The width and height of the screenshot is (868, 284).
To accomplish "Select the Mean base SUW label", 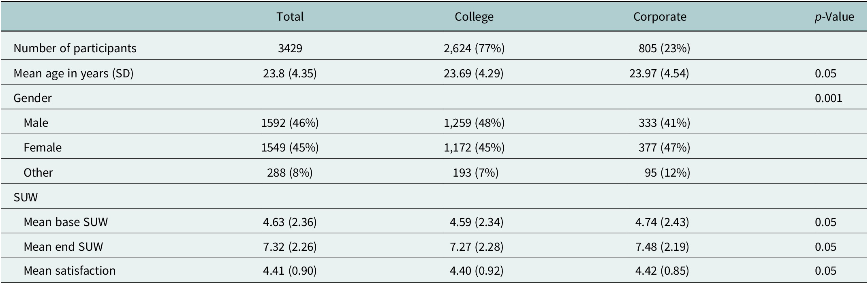I will click(66, 222).
